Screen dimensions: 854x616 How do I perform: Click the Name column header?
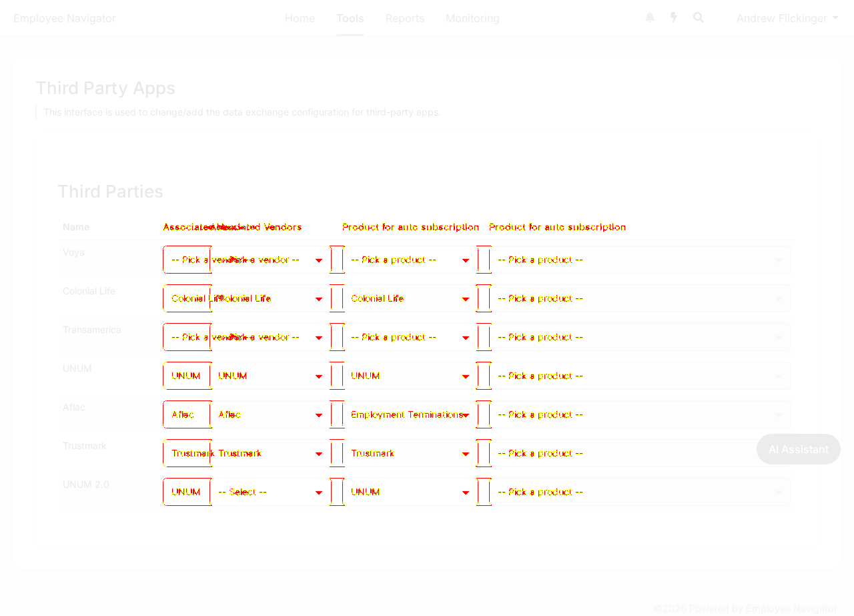[76, 227]
